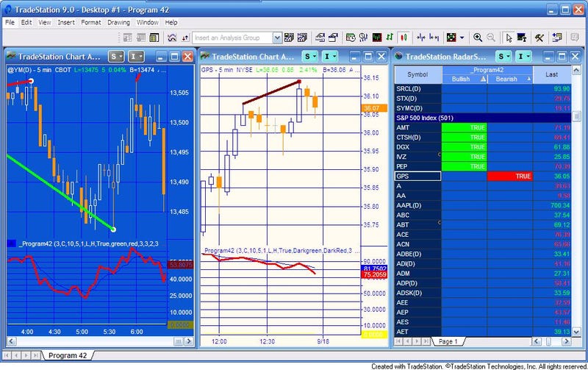
Task: Click the first-tab arrow beside the Program 42 tab
Action: [x=7, y=355]
